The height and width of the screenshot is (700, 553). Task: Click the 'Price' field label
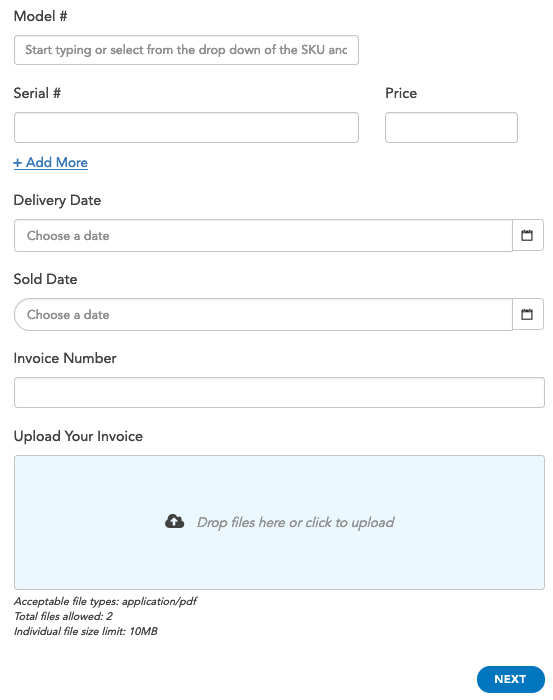click(401, 93)
